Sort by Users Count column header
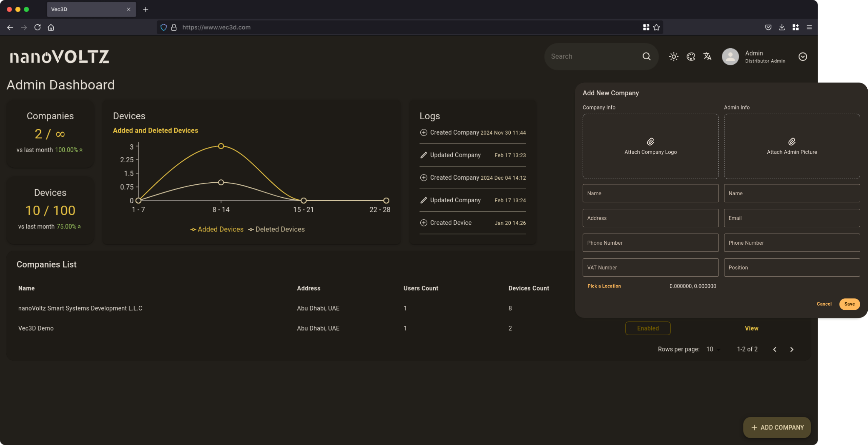This screenshot has width=868, height=445. pyautogui.click(x=421, y=288)
